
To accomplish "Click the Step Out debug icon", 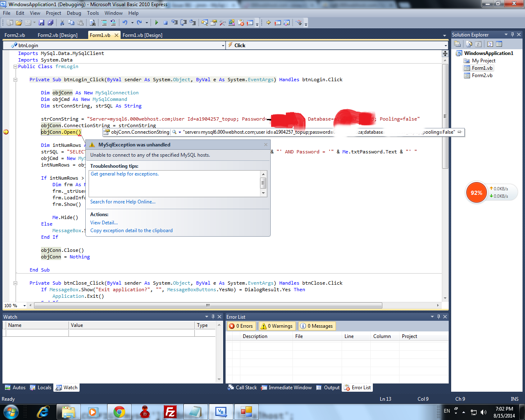I will (x=192, y=23).
